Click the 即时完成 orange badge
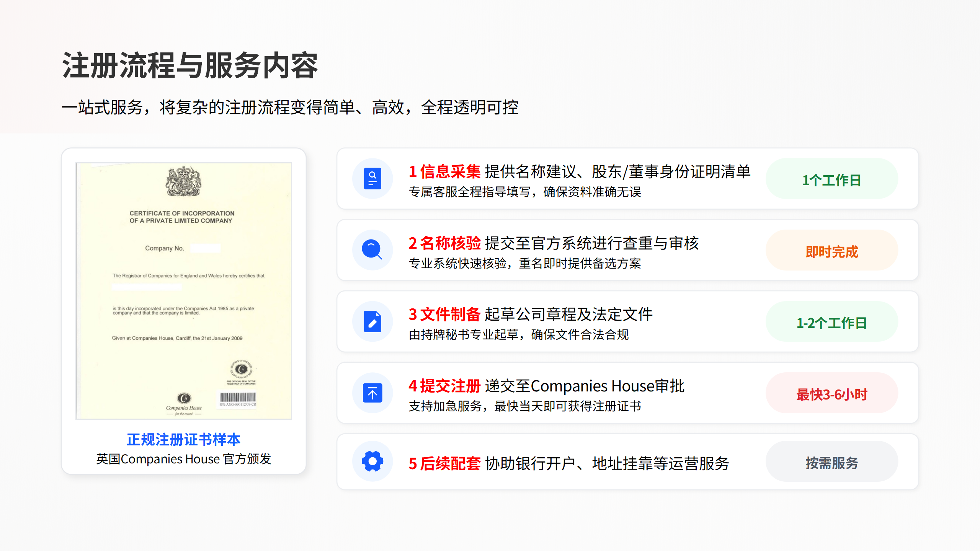The height and width of the screenshot is (551, 980). click(x=831, y=251)
